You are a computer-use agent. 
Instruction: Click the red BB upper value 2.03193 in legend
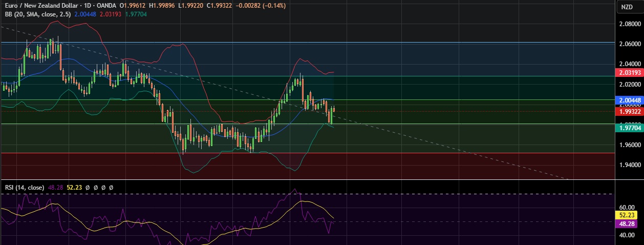[109, 14]
